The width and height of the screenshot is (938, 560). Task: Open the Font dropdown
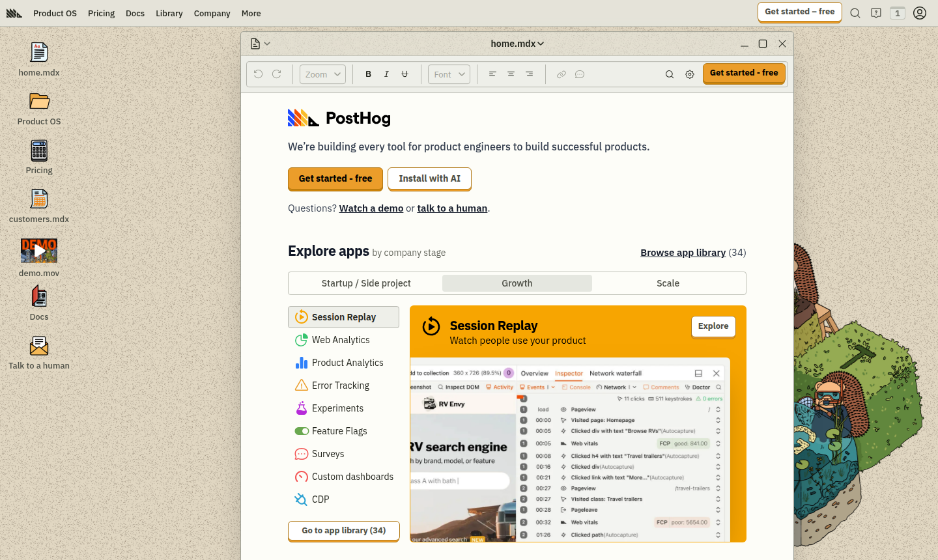point(449,74)
